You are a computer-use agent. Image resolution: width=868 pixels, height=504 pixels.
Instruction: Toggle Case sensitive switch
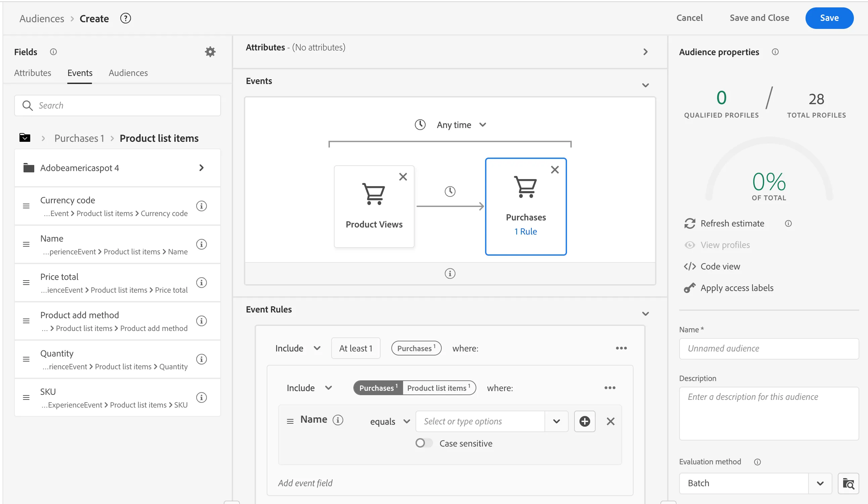coord(424,443)
